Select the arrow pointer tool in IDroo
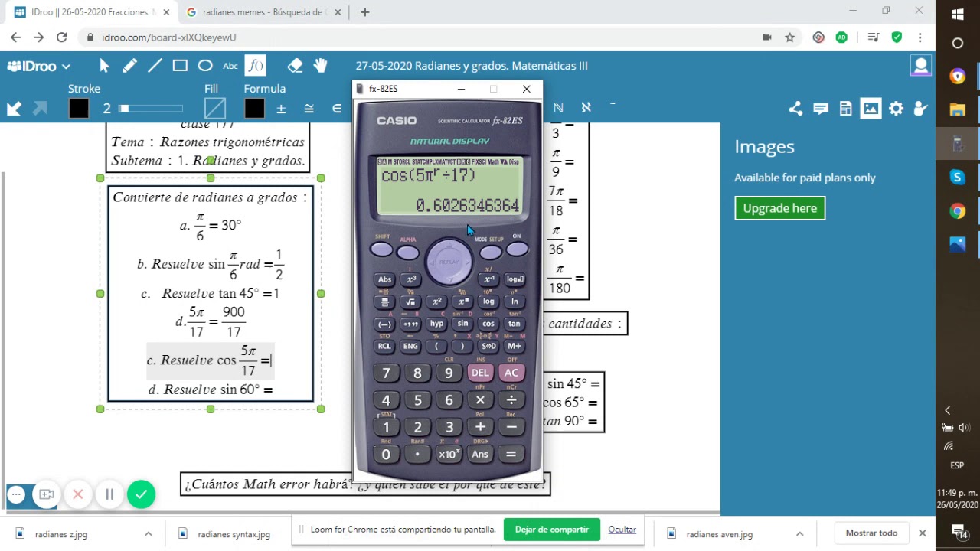 click(x=105, y=66)
